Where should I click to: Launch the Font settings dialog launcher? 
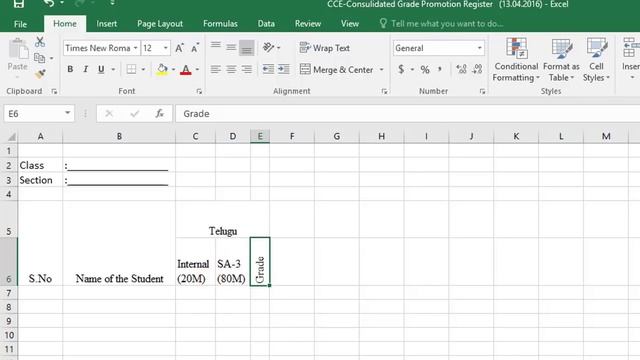pyautogui.click(x=199, y=91)
